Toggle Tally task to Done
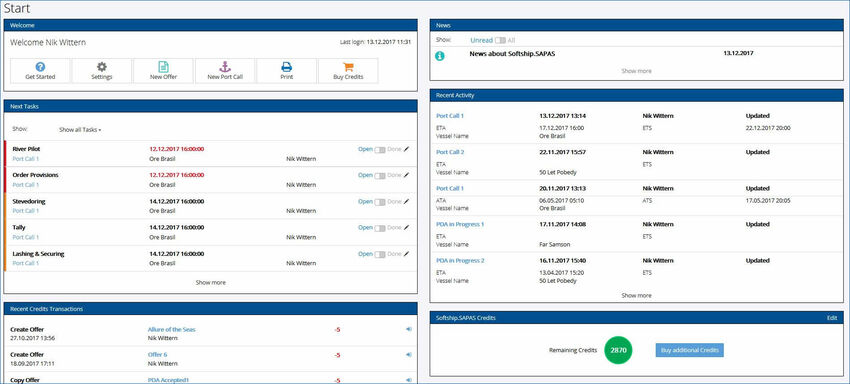This screenshot has width=850, height=384. [x=380, y=228]
